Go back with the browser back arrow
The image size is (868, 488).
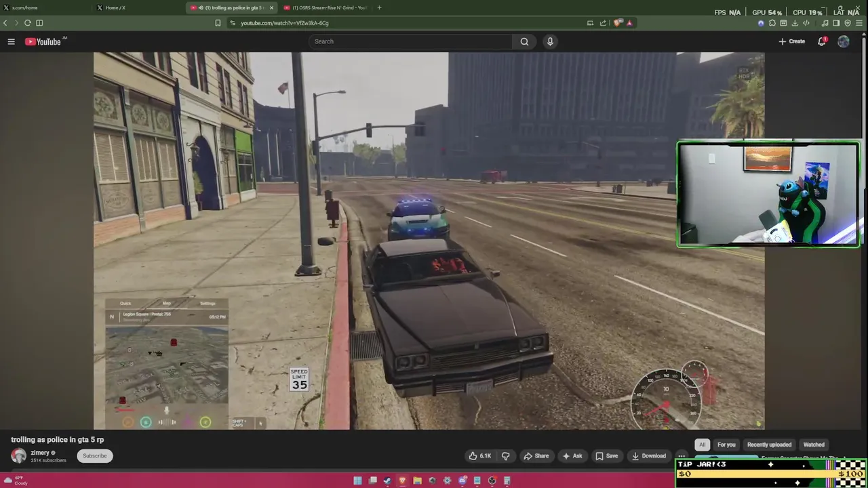(5, 23)
